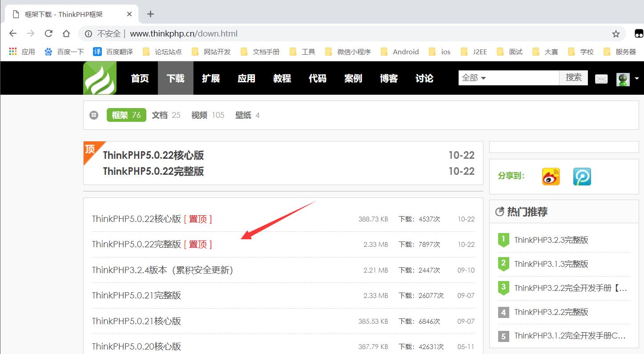
Task: Open the J2EE bookmark folder
Action: [x=474, y=52]
